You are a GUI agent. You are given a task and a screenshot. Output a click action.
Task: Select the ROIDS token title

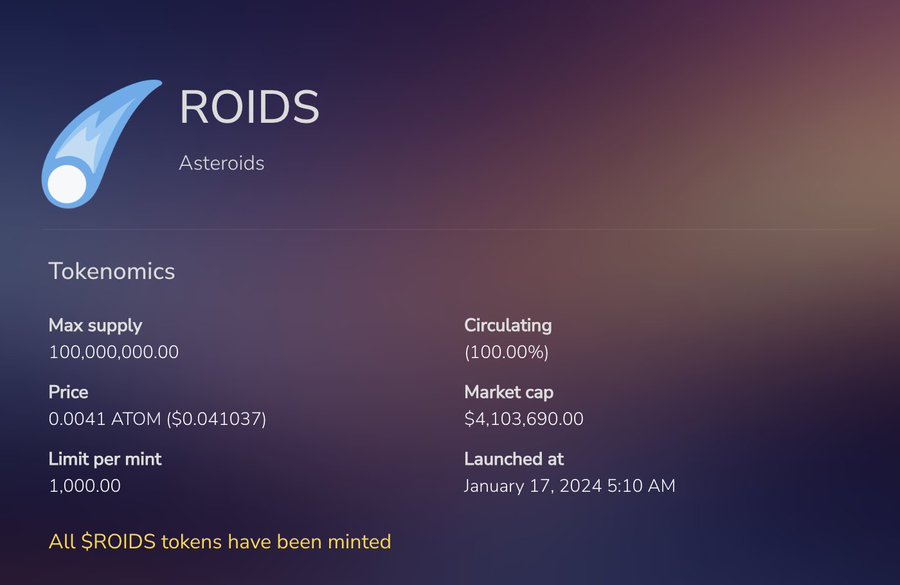pyautogui.click(x=249, y=108)
